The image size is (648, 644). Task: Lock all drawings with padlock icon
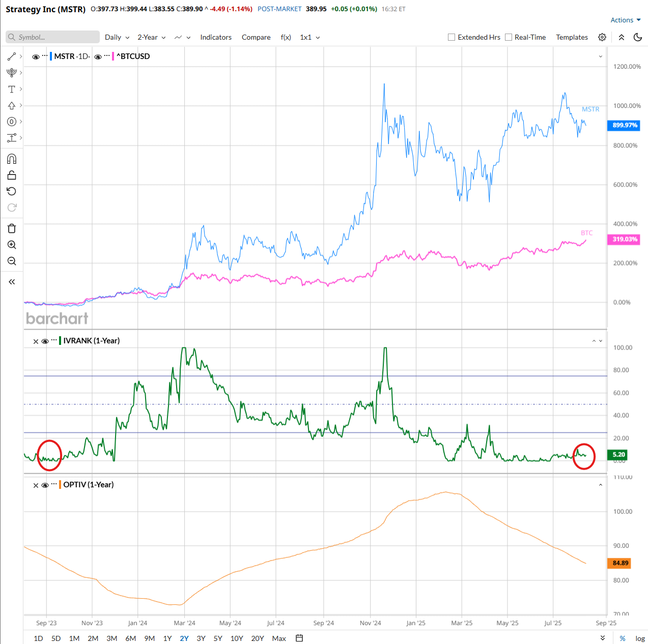tap(12, 175)
